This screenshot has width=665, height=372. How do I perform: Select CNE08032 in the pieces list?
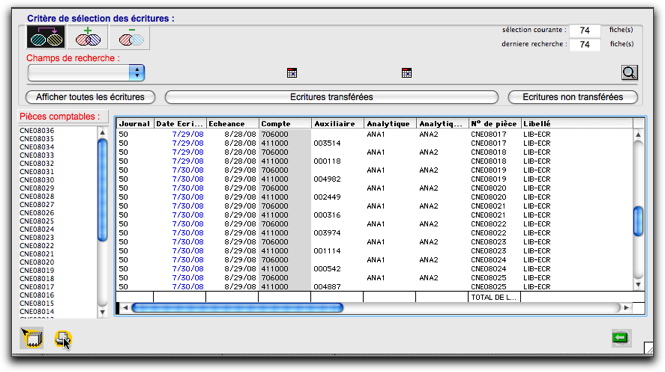point(37,163)
